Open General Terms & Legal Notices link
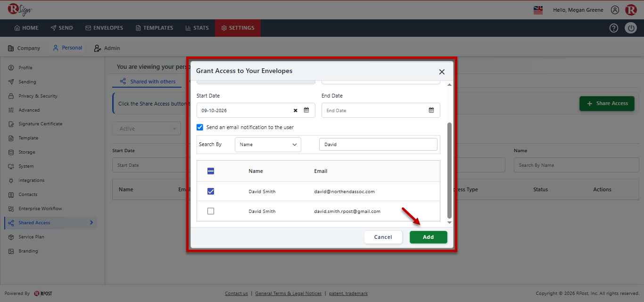The image size is (644, 302). click(x=288, y=294)
